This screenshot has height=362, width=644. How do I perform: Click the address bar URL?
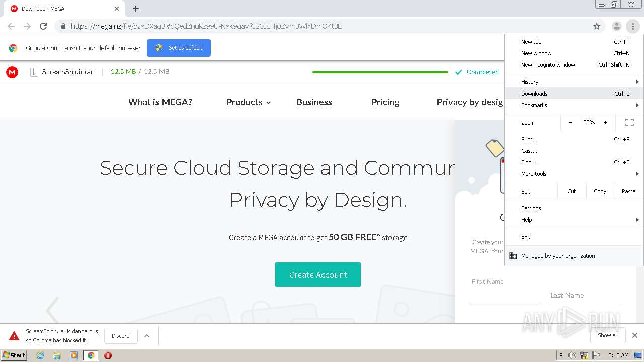coord(206,26)
